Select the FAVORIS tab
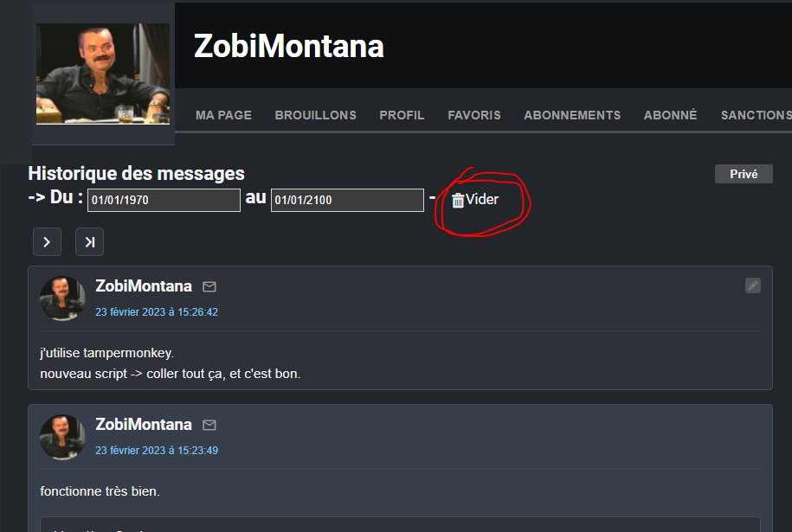Viewport: 792px width, 532px height. 474,115
